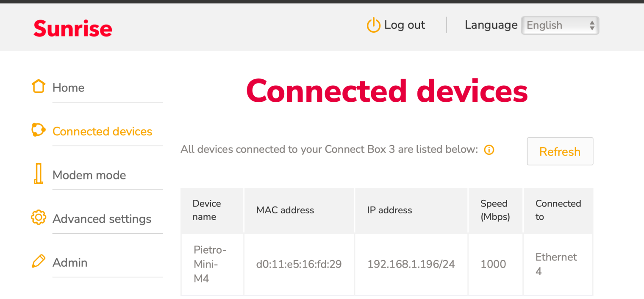Open the Language dropdown
The image size is (644, 299).
(560, 25)
